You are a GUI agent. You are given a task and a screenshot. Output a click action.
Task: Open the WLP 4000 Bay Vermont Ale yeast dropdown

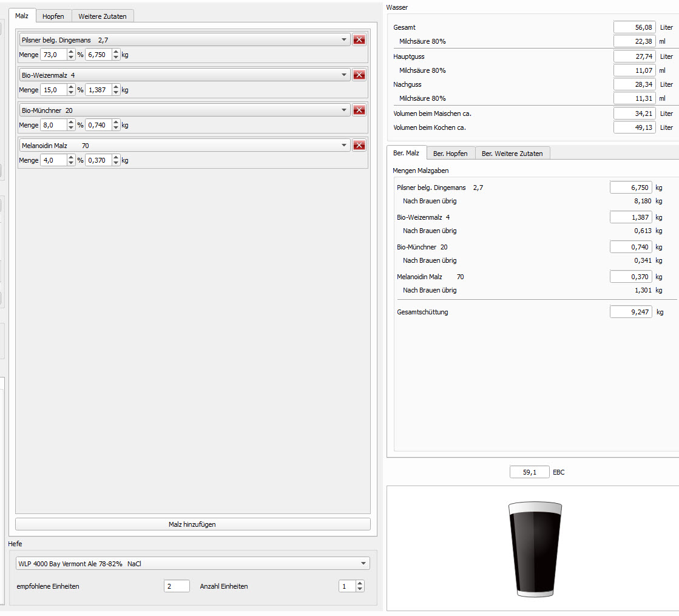click(363, 564)
